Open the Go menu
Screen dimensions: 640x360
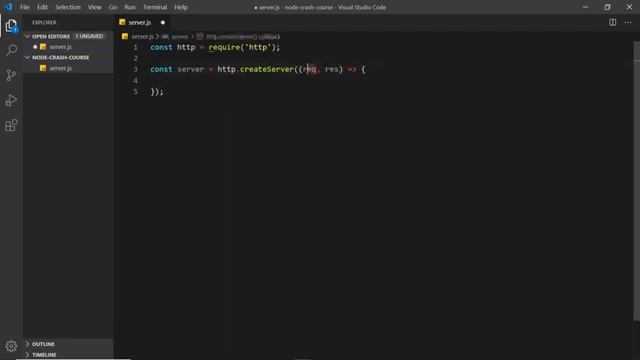pyautogui.click(x=113, y=7)
